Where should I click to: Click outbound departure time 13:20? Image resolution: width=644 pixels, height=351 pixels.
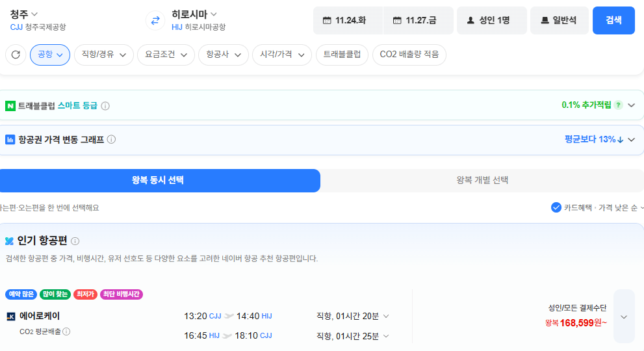[195, 316]
